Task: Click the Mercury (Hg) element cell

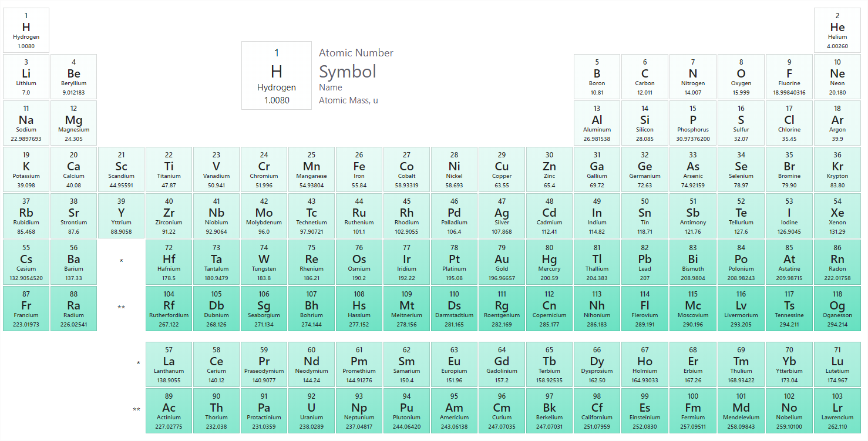Action: 549,262
